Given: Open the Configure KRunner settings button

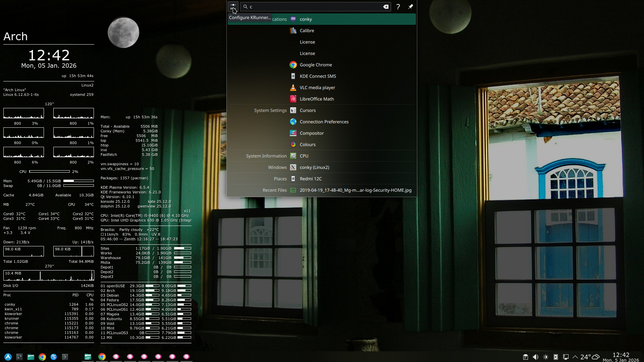Looking at the screenshot, I should click(x=233, y=7).
